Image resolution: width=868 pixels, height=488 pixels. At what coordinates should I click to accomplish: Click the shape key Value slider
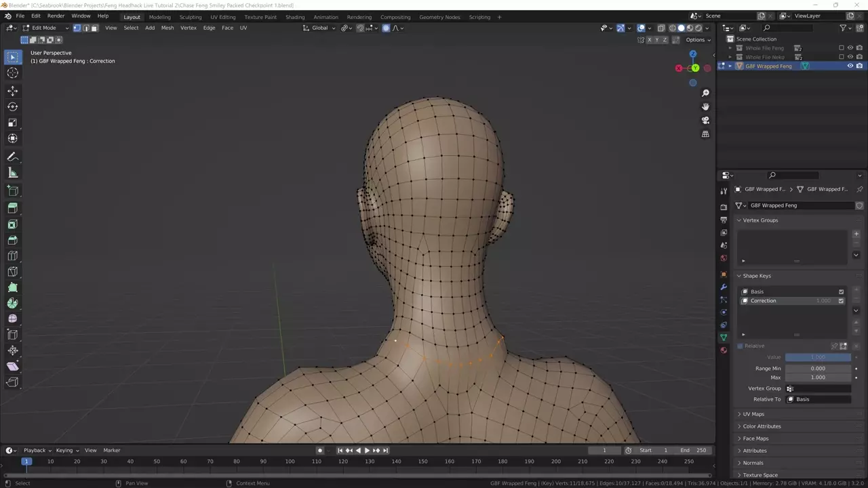click(818, 357)
